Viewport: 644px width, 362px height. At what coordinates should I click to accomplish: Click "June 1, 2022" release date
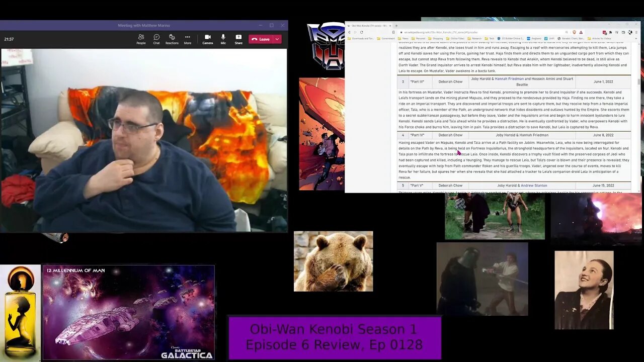pos(603,81)
